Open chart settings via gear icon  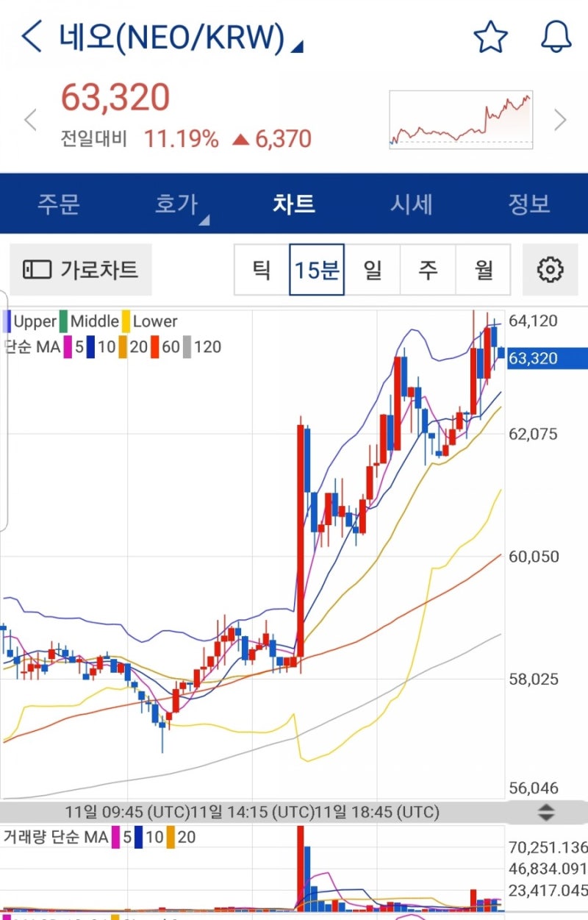pos(550,270)
